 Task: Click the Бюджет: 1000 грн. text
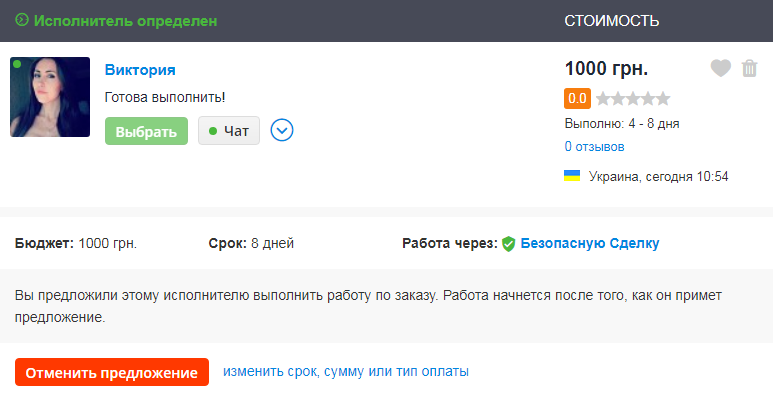[75, 243]
